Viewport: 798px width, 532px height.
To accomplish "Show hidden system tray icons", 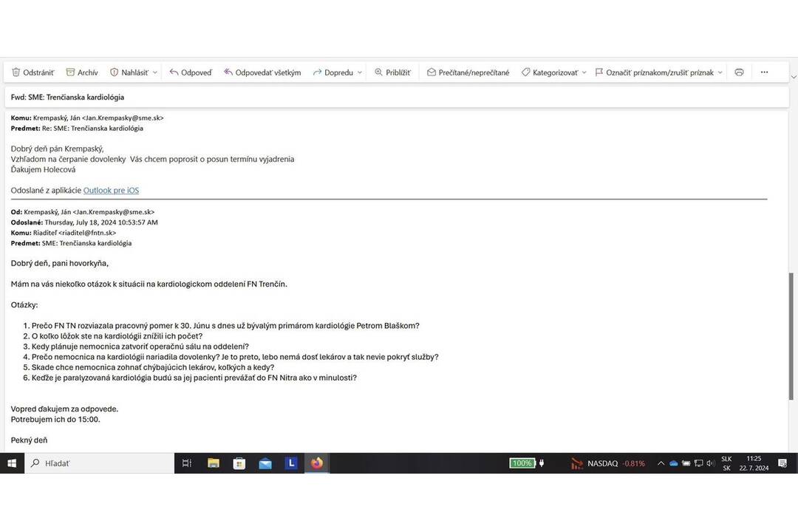I will coord(661,463).
